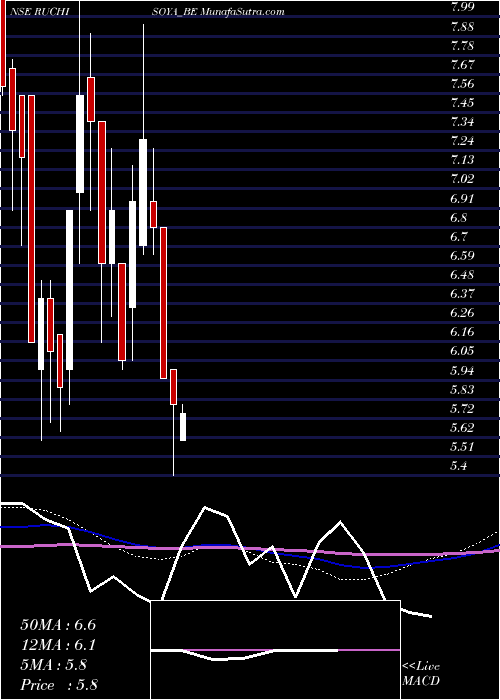Click the 7.34 price axis label
The image size is (500, 700).
coord(463,122)
